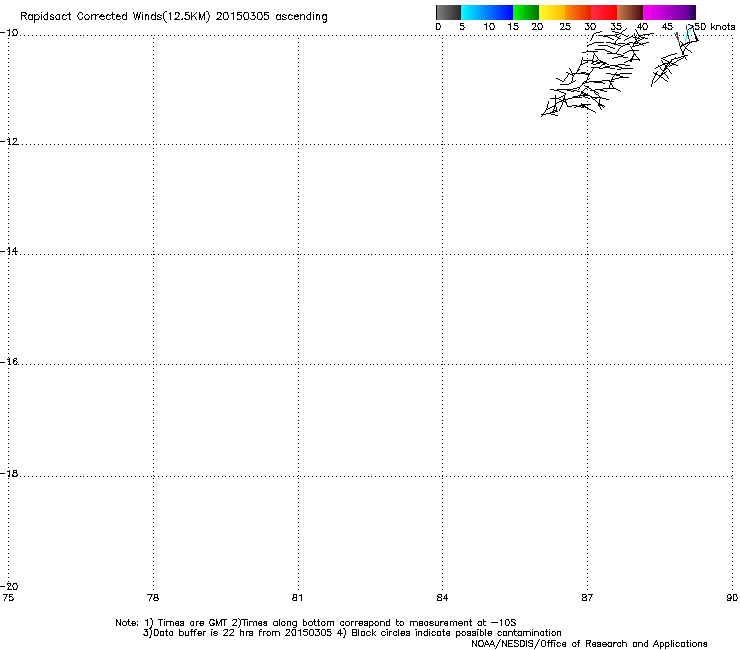
Task: Click the longitude label '84'
Action: tap(442, 598)
